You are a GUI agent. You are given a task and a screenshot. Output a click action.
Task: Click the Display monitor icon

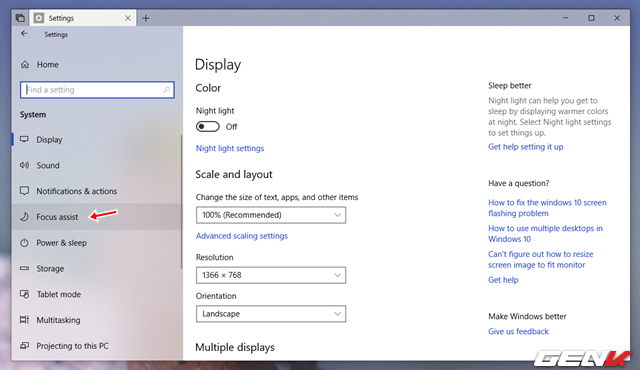(x=24, y=140)
